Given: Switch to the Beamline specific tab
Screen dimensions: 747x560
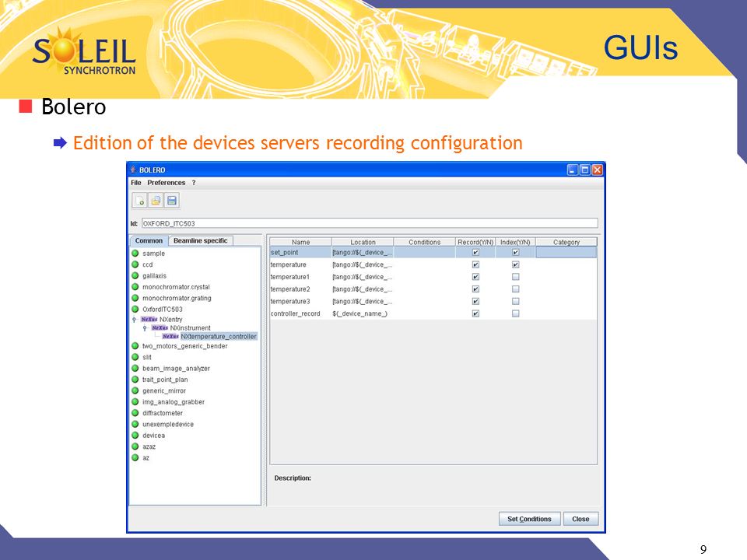Looking at the screenshot, I should point(201,241).
